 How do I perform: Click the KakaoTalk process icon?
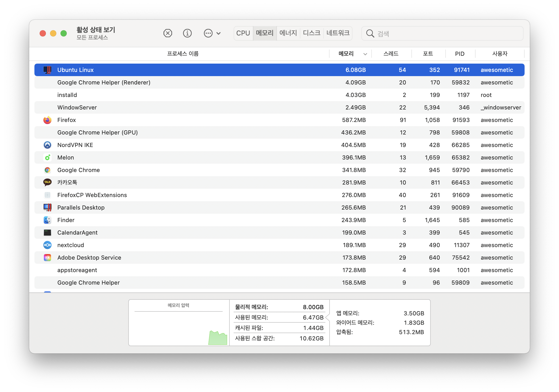pyautogui.click(x=47, y=182)
